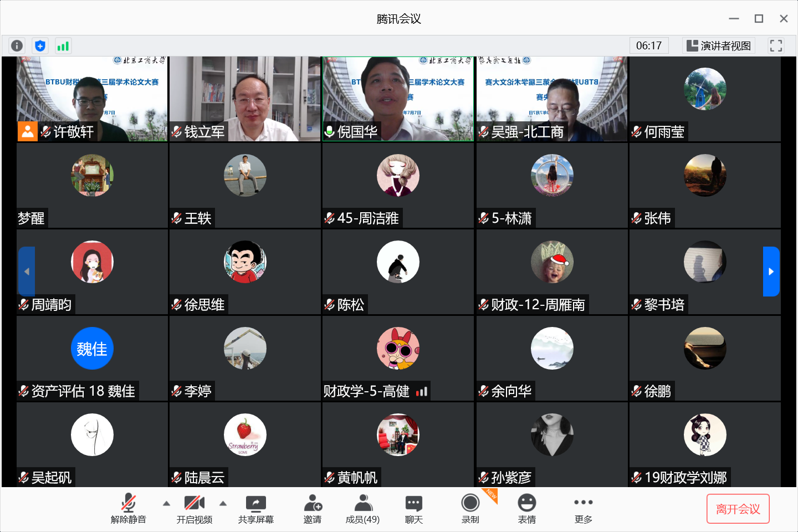Image resolution: width=798 pixels, height=532 pixels.
Task: Open the meeting info icon
Action: pyautogui.click(x=17, y=45)
